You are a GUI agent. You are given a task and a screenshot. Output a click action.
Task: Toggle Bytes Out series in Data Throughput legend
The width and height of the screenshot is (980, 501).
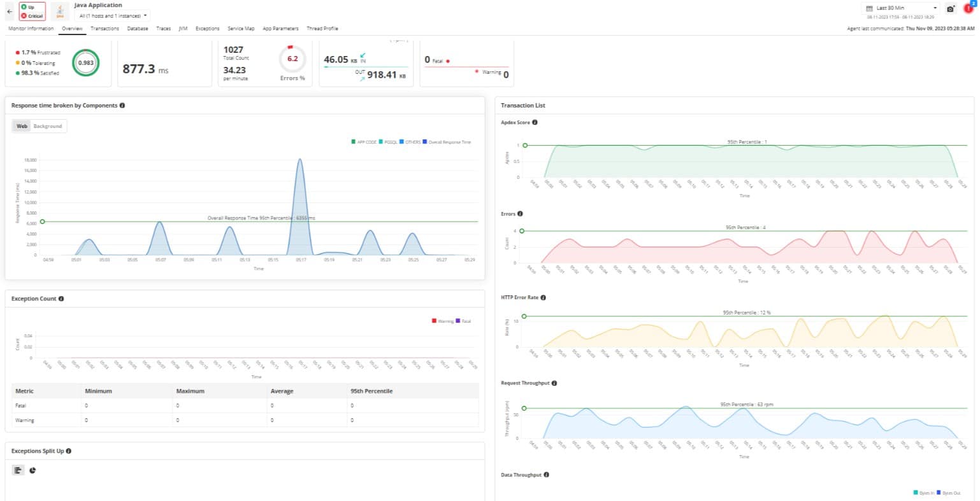[949, 493]
